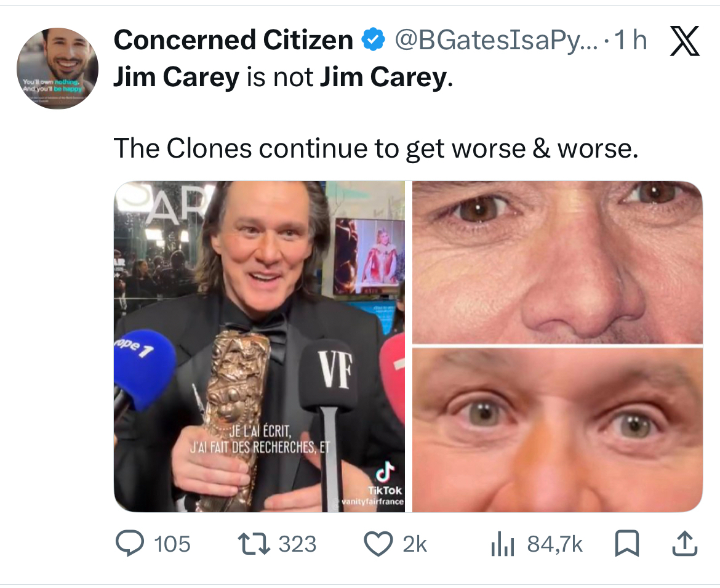Click the 1 h timestamp
The width and height of the screenshot is (720, 588).
click(x=631, y=41)
